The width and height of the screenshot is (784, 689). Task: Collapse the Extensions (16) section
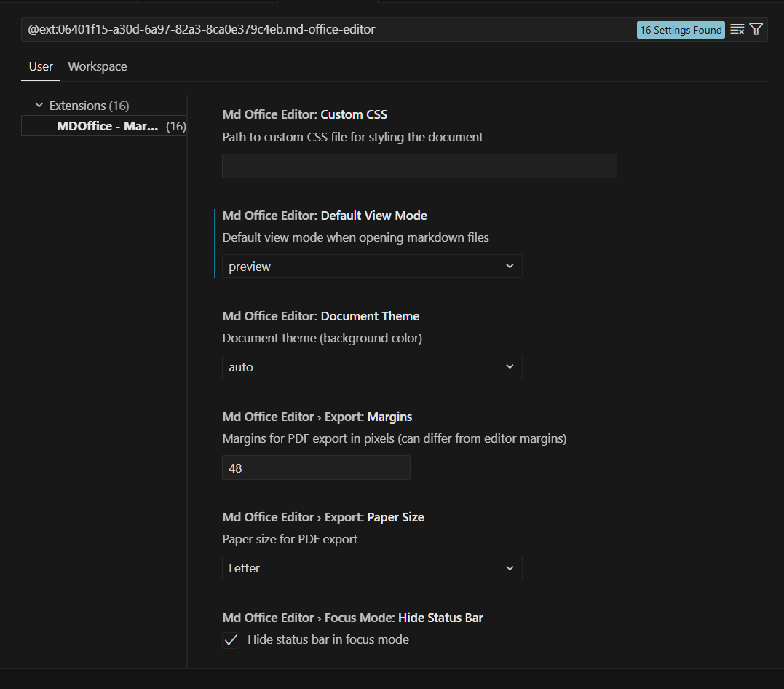[x=39, y=105]
